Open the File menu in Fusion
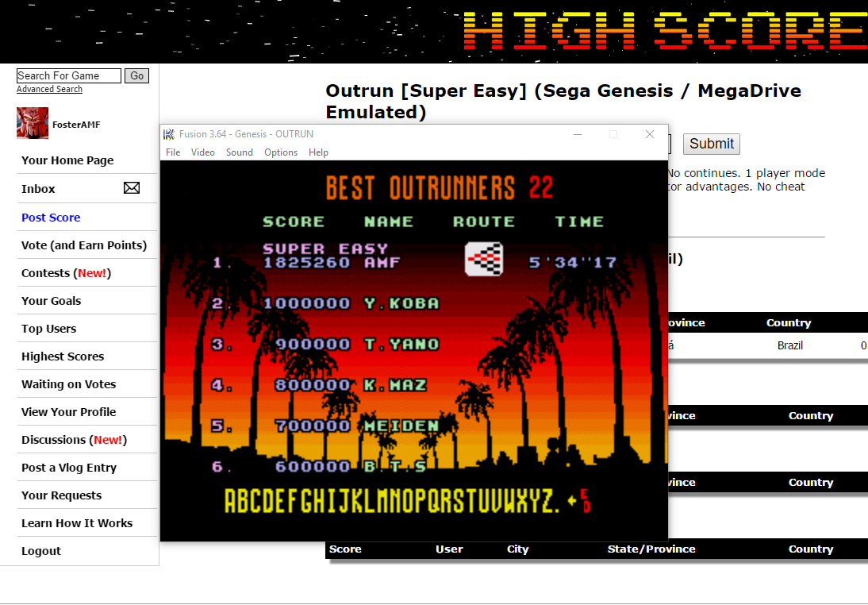This screenshot has height=605, width=868. pyautogui.click(x=173, y=152)
